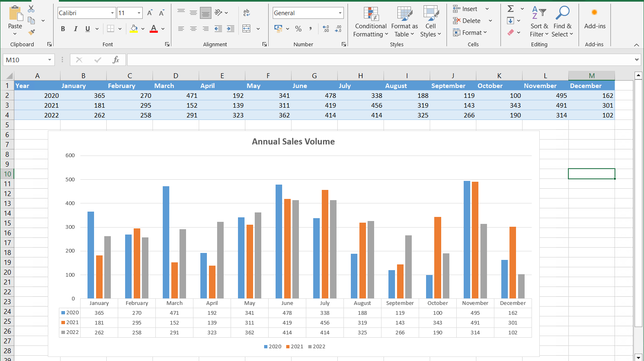Open the Paste options arrow
Viewport: 644px width, 361px height.
coord(15,34)
